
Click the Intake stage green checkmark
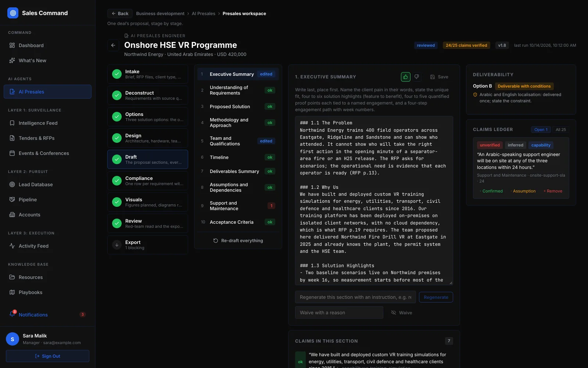point(117,74)
